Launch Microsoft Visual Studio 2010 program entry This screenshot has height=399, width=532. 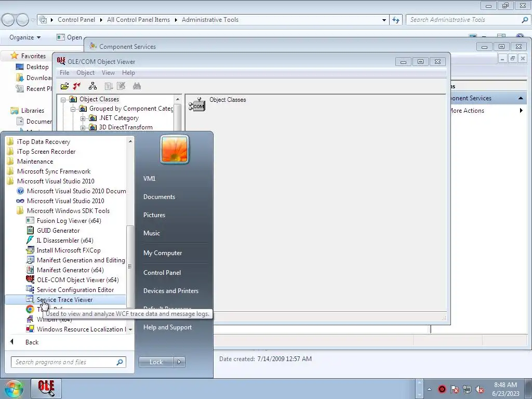65,201
